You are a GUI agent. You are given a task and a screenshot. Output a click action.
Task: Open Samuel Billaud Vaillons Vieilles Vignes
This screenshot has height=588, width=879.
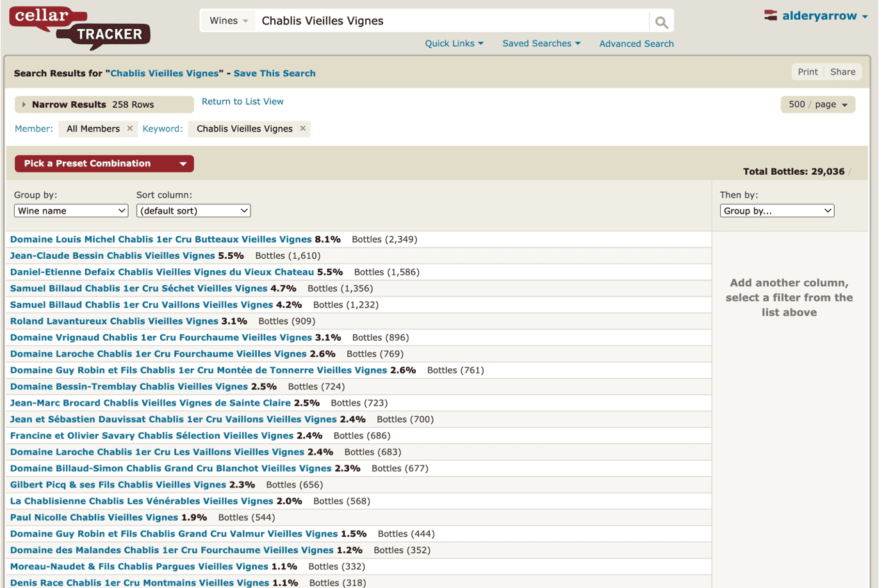[x=142, y=305]
